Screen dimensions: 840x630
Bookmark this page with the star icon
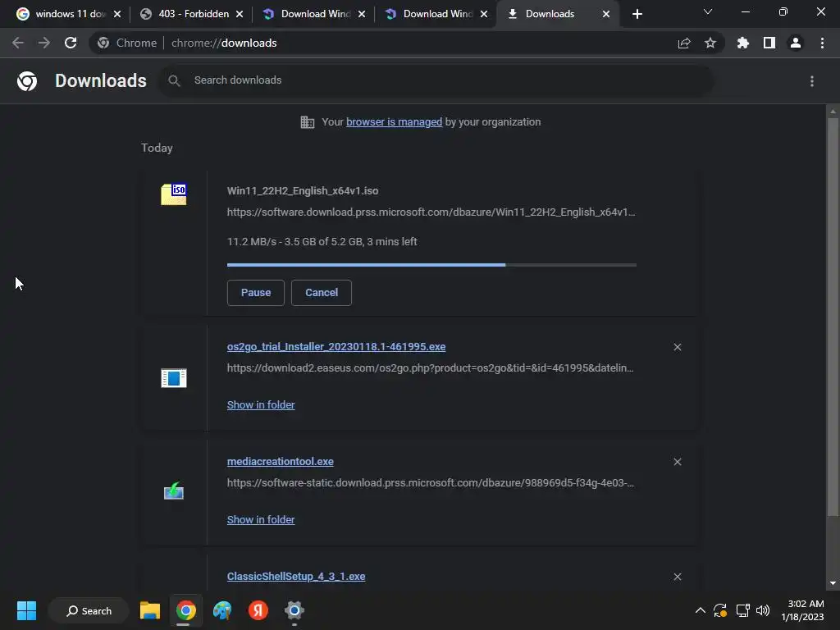(x=710, y=43)
